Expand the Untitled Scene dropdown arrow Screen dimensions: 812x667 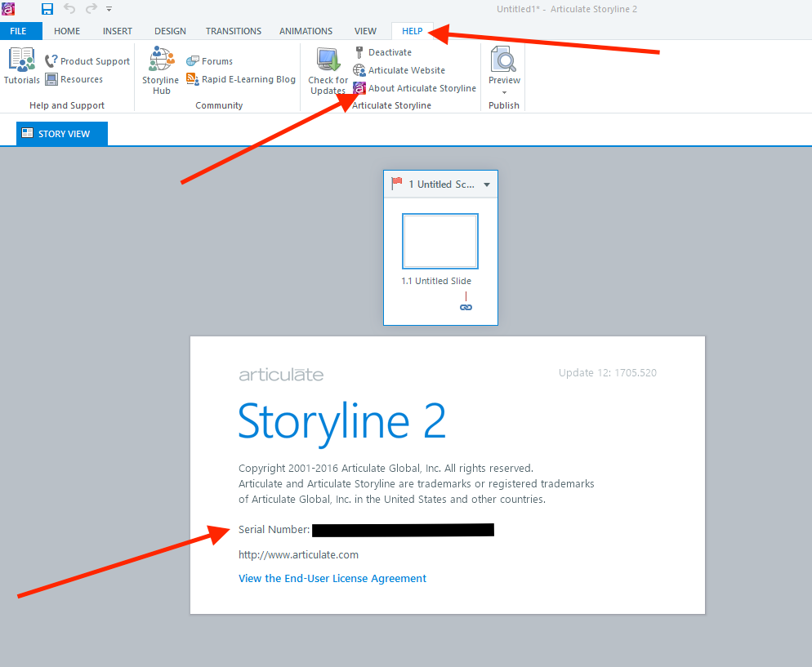click(487, 185)
